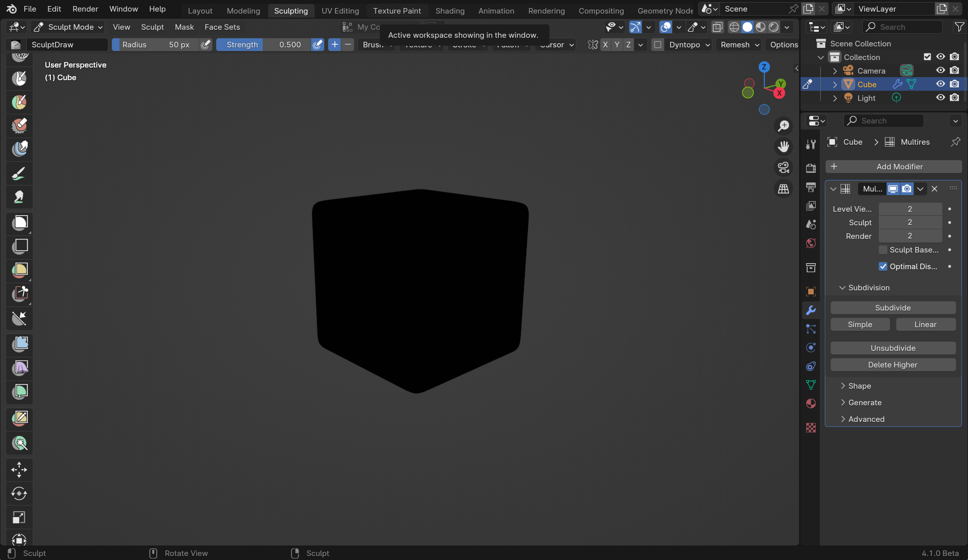This screenshot has width=968, height=560.
Task: Open the File menu
Action: tap(30, 9)
